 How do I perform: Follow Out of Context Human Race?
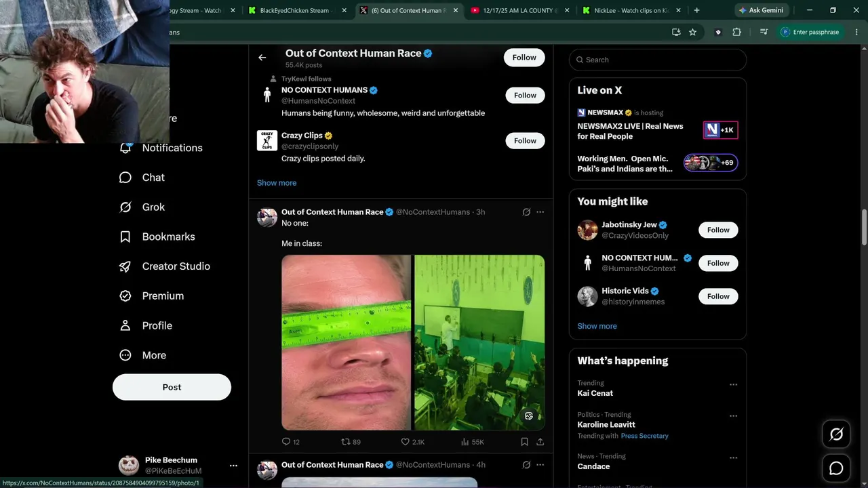click(524, 58)
